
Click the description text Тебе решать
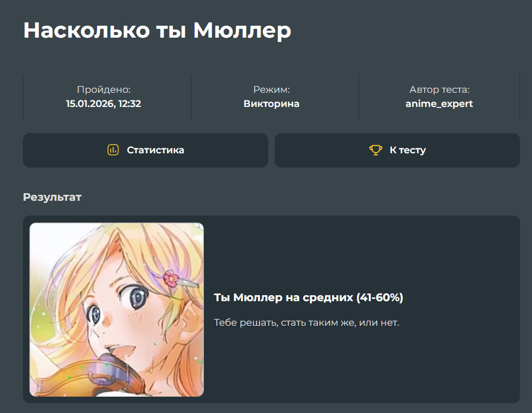[x=306, y=322]
